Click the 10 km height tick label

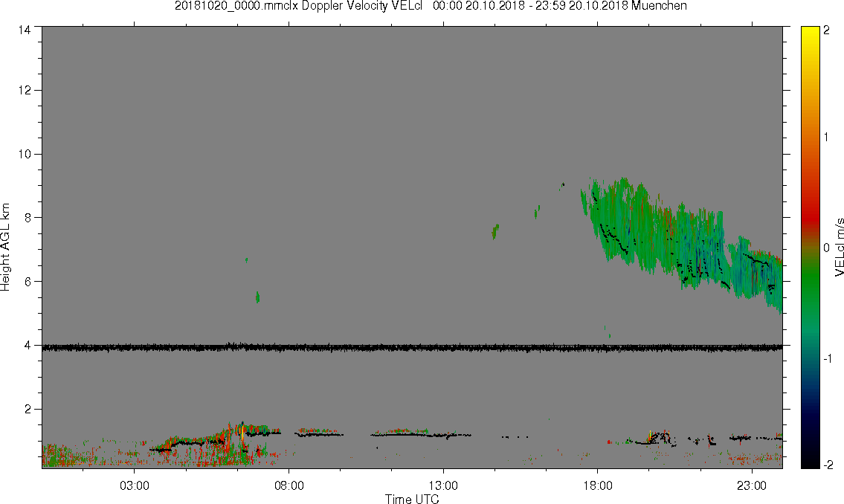coord(24,155)
